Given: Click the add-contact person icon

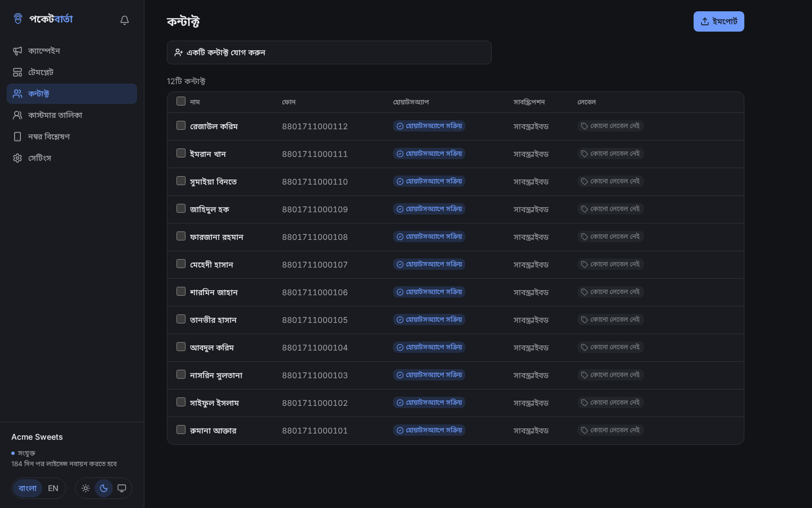Looking at the screenshot, I should [178, 52].
